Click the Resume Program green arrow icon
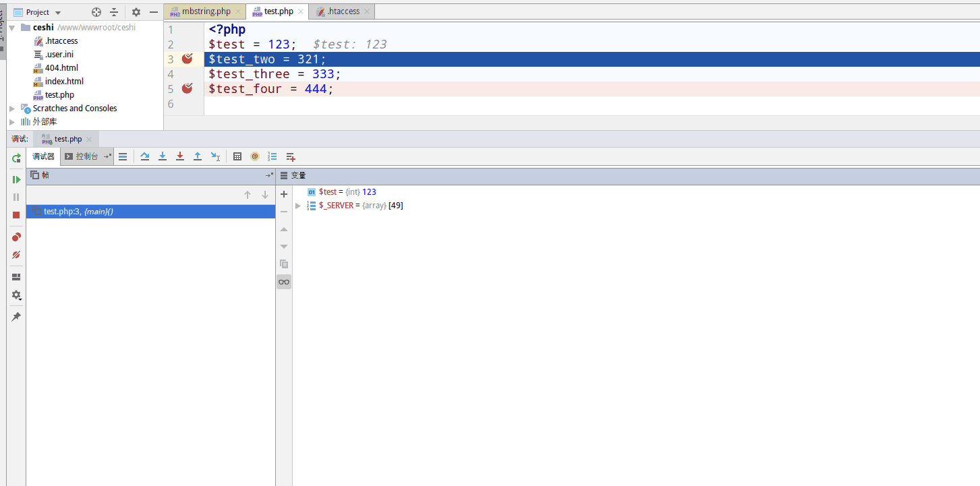Image resolution: width=980 pixels, height=486 pixels. [x=16, y=179]
